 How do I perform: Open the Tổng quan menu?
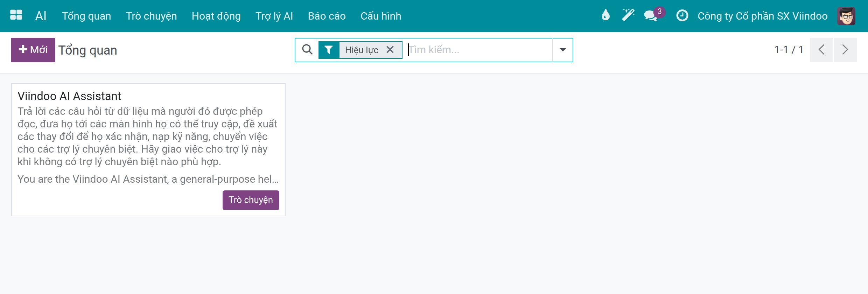point(86,16)
